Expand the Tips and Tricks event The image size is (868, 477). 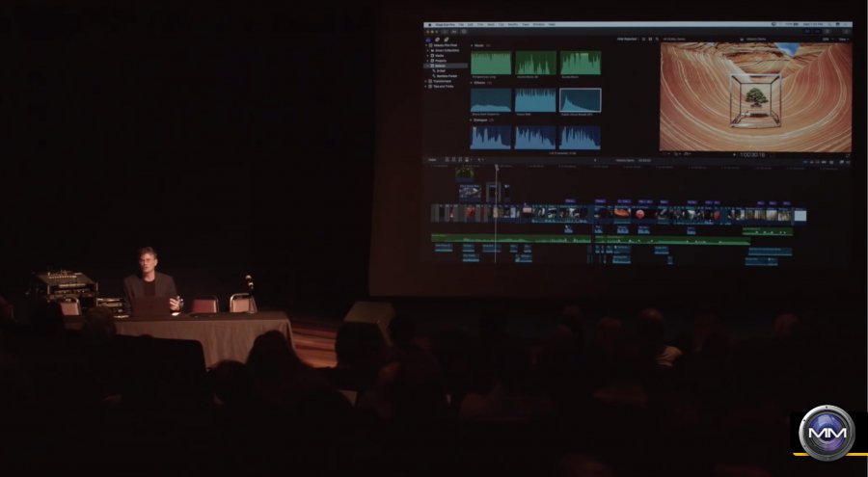point(427,87)
